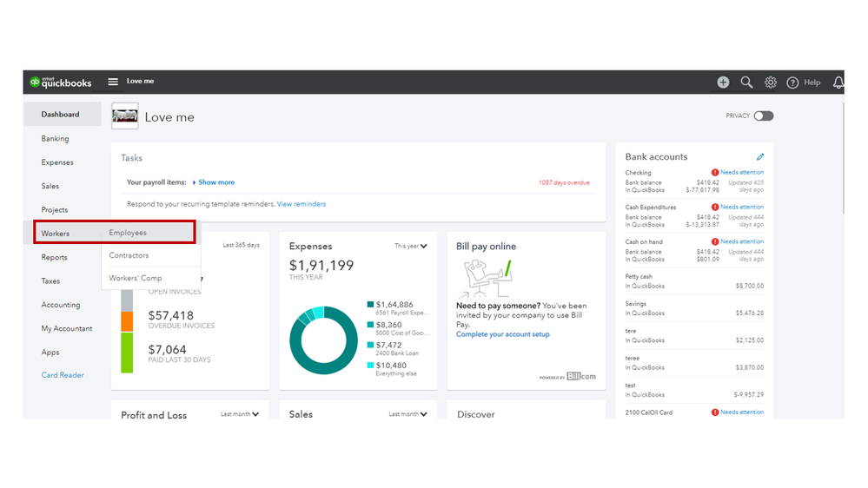Click the QuickBooks logo

(x=60, y=82)
